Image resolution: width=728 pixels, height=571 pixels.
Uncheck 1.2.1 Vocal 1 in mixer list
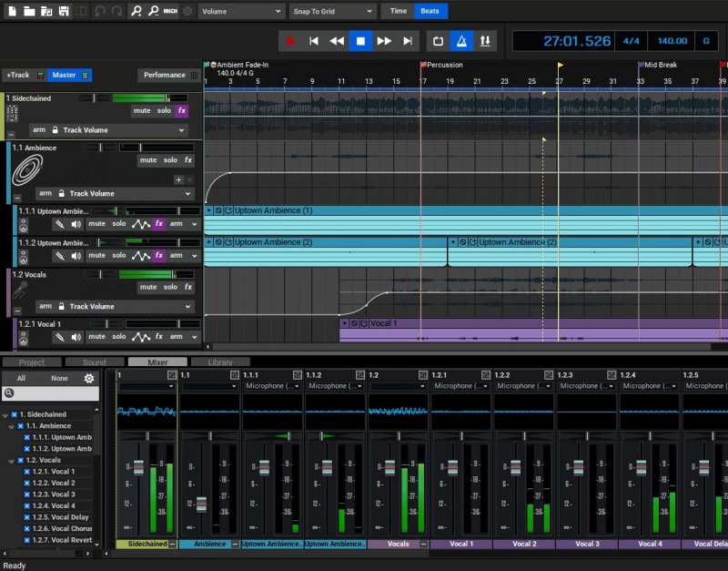(26, 472)
